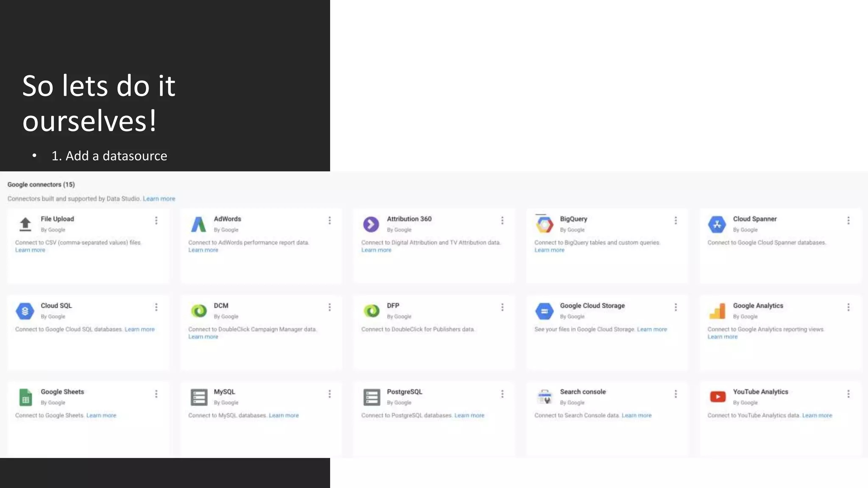Screen dimensions: 868x488
Task: Click the Search console icon
Action: click(544, 397)
